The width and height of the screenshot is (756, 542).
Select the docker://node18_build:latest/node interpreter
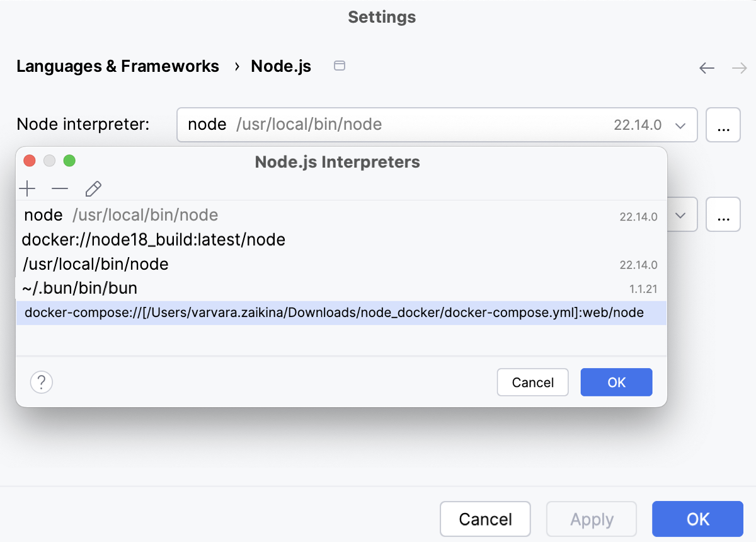(x=154, y=239)
